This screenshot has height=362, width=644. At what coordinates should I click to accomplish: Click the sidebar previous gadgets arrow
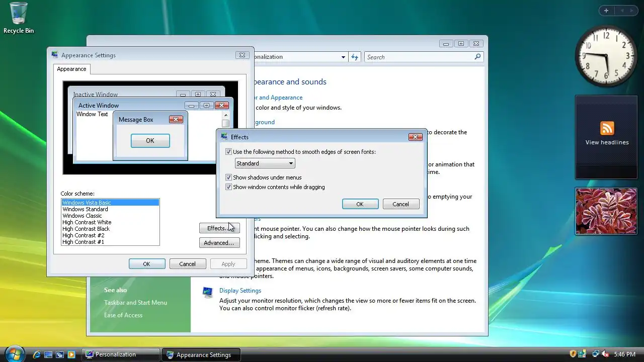click(x=622, y=11)
